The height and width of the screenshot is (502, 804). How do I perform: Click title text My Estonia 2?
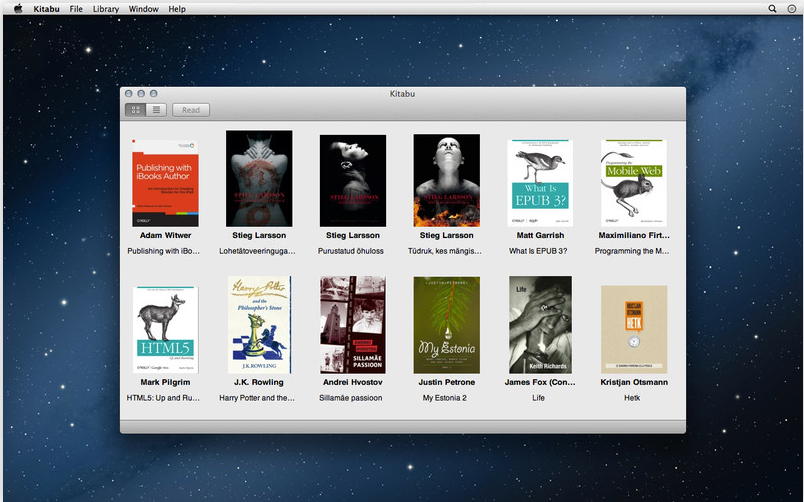[x=445, y=398]
